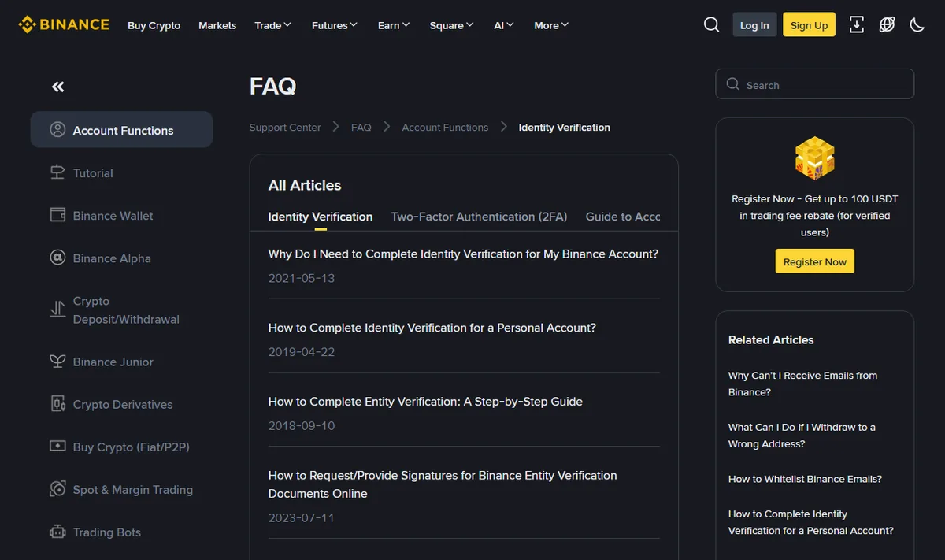Viewport: 945px width, 560px height.
Task: Toggle dark mode moon icon
Action: pyautogui.click(x=917, y=24)
